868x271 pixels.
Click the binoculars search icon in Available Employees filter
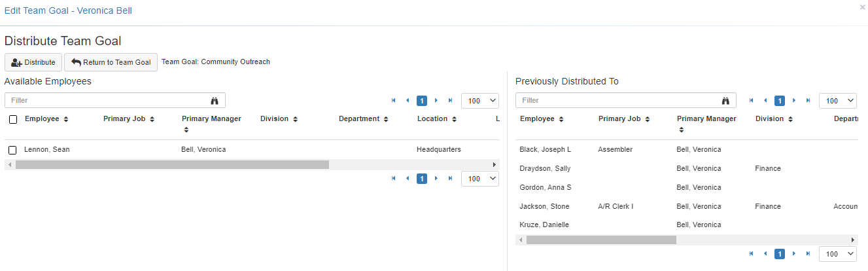[x=215, y=101]
